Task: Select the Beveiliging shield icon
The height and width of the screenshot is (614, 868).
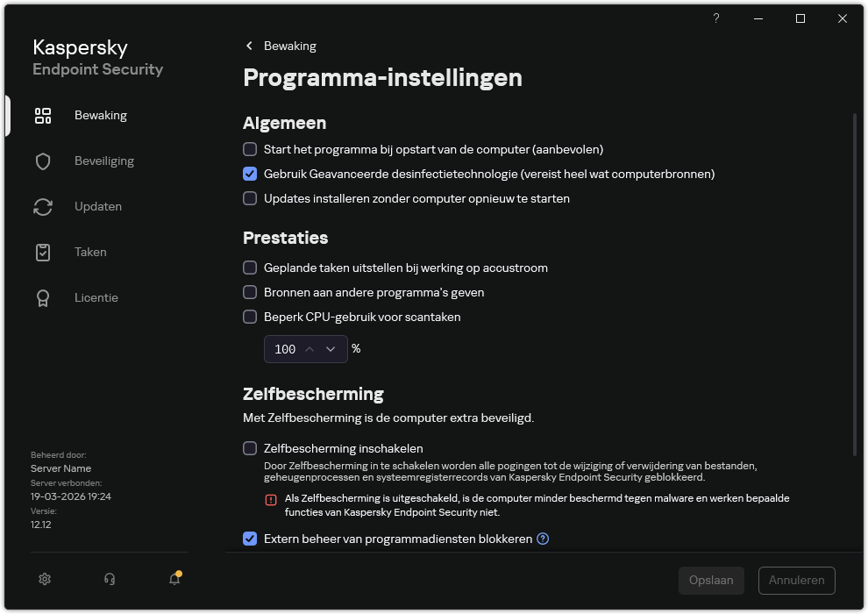Action: pos(42,161)
